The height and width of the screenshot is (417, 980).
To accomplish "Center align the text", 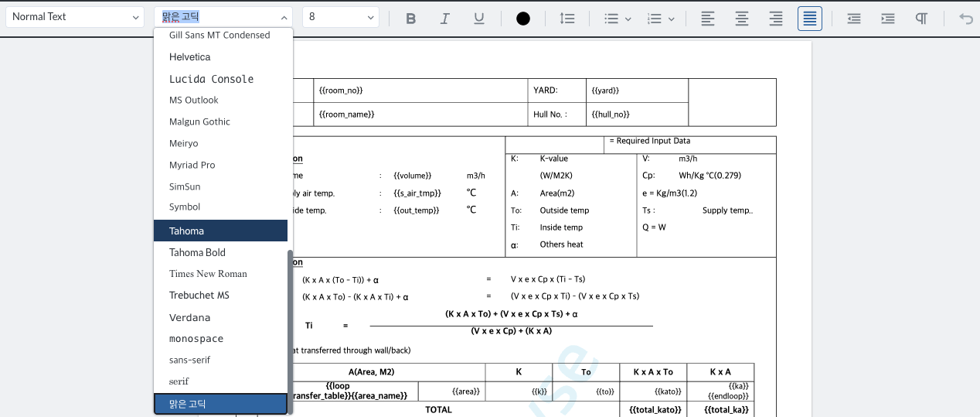I will pyautogui.click(x=742, y=19).
